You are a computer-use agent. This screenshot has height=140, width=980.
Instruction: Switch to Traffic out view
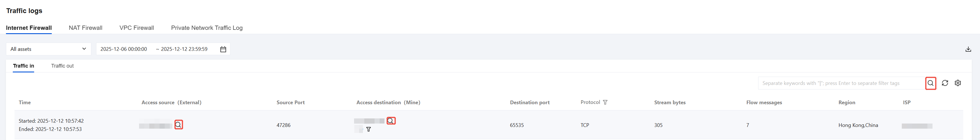[62, 66]
